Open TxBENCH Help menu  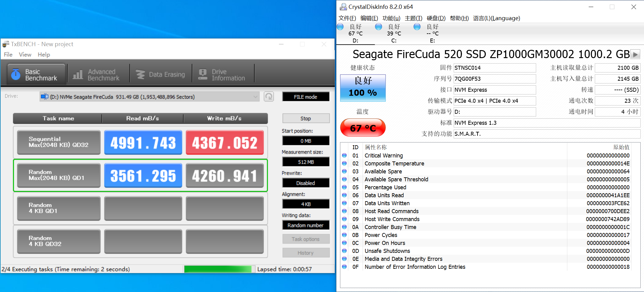point(44,54)
